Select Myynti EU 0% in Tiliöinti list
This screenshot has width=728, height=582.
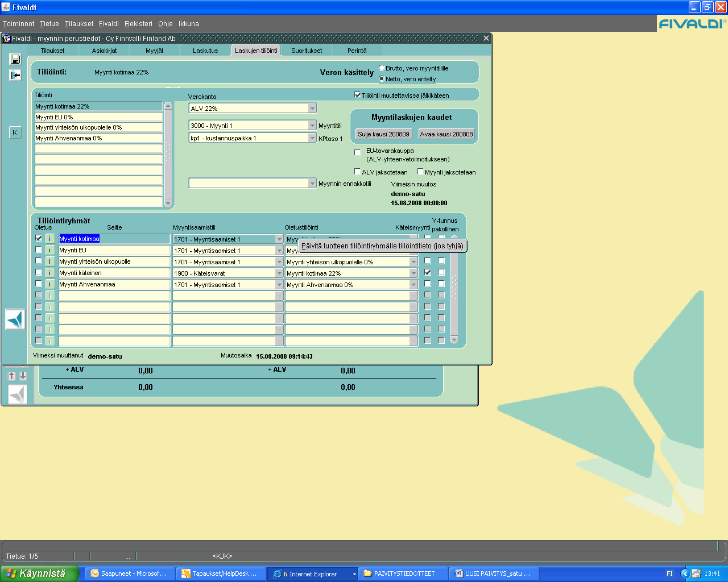(x=99, y=117)
